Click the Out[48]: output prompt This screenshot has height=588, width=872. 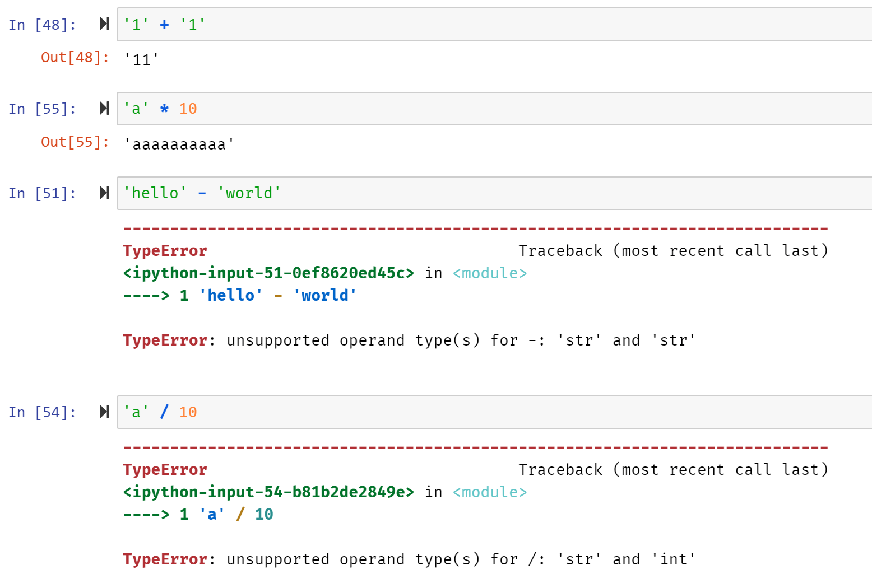click(x=75, y=57)
